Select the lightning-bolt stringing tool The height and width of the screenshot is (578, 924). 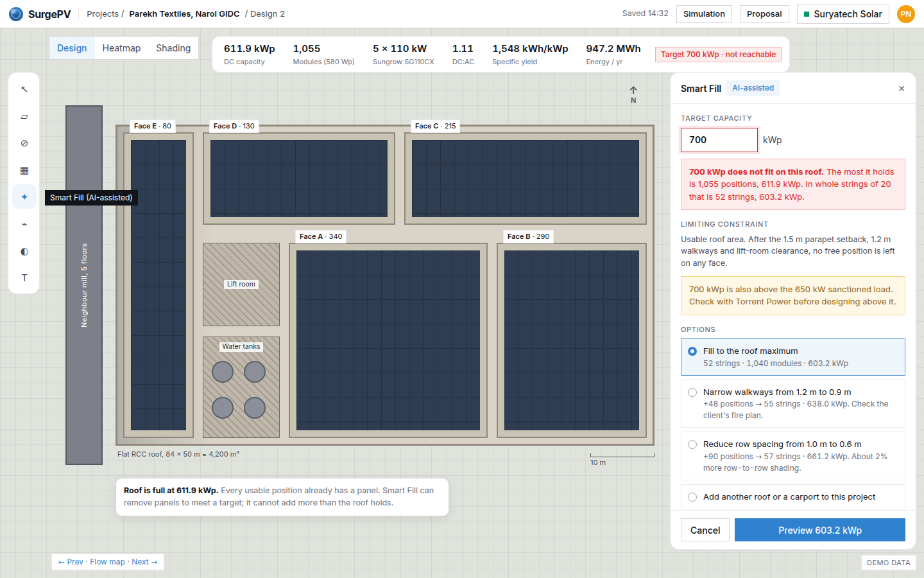click(24, 224)
